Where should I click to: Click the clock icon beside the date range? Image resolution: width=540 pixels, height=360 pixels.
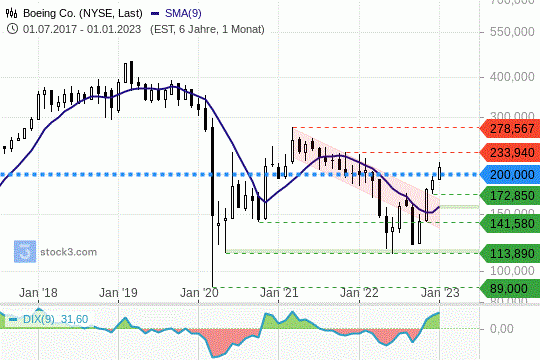point(12,29)
